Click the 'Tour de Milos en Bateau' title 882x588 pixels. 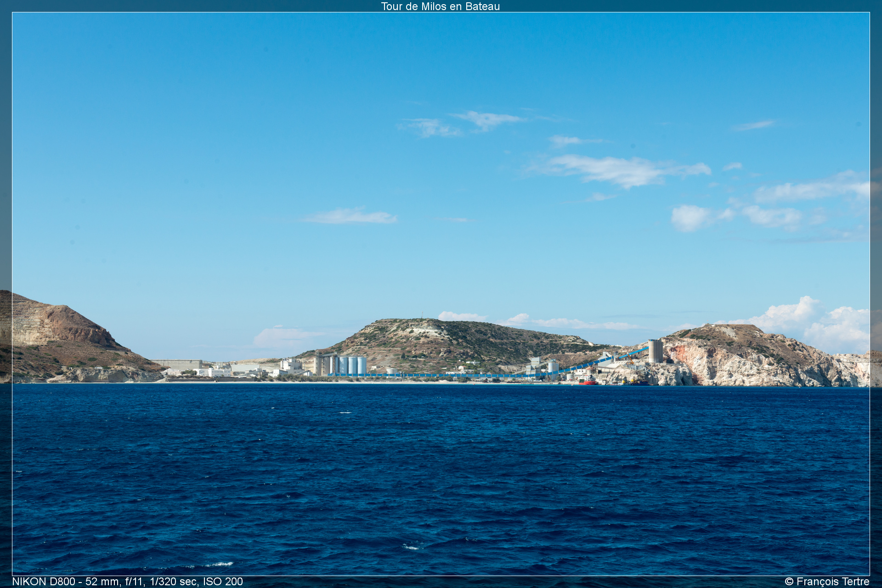point(440,6)
